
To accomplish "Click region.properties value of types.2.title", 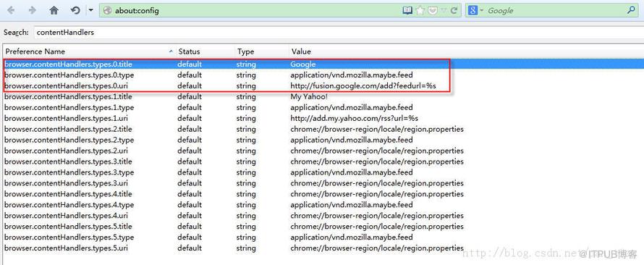I will coord(377,129).
